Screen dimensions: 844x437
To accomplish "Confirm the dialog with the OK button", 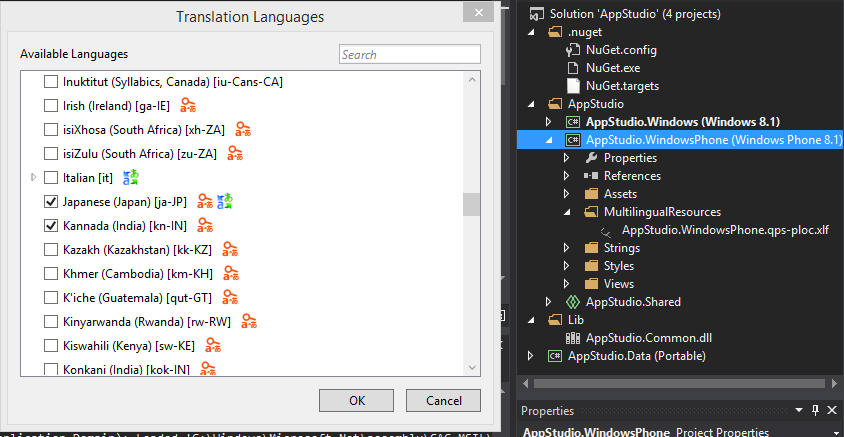I will tap(356, 400).
